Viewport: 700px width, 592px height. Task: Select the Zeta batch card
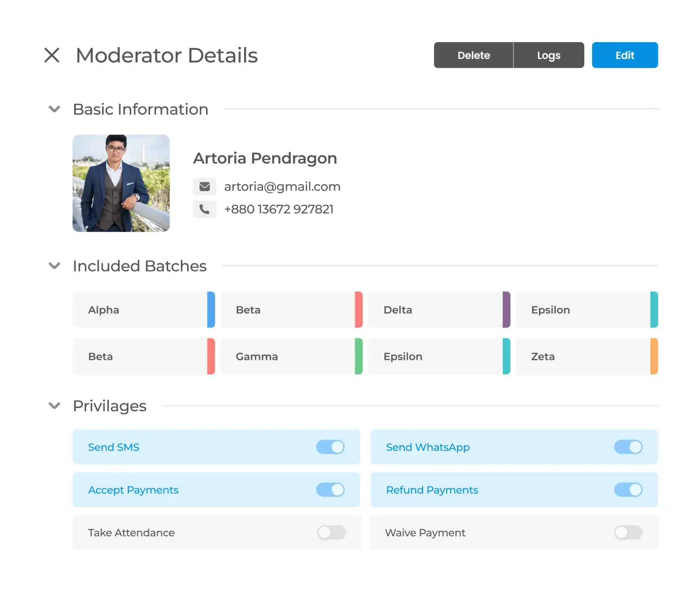583,356
